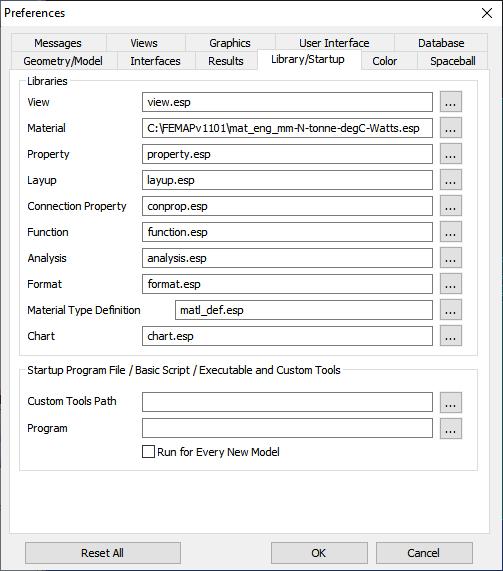This screenshot has width=503, height=571.
Task: Confirm preferences with OK
Action: tap(319, 553)
